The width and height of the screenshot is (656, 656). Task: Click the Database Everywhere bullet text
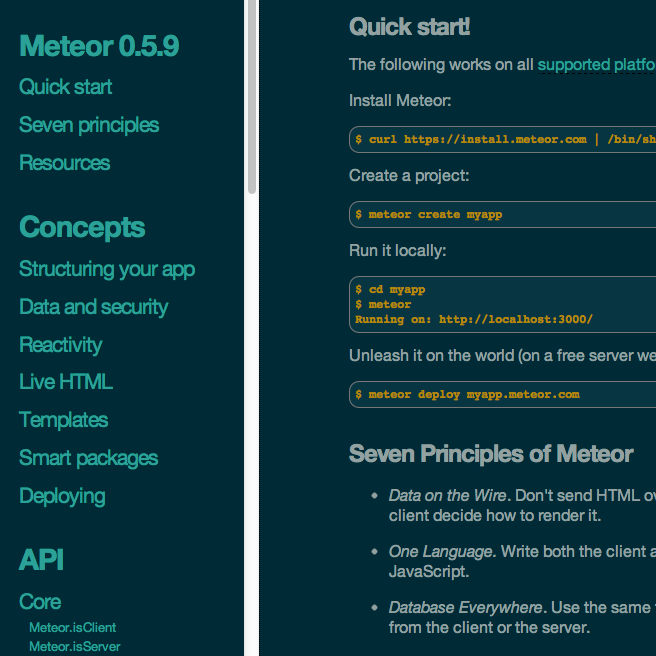(x=522, y=618)
